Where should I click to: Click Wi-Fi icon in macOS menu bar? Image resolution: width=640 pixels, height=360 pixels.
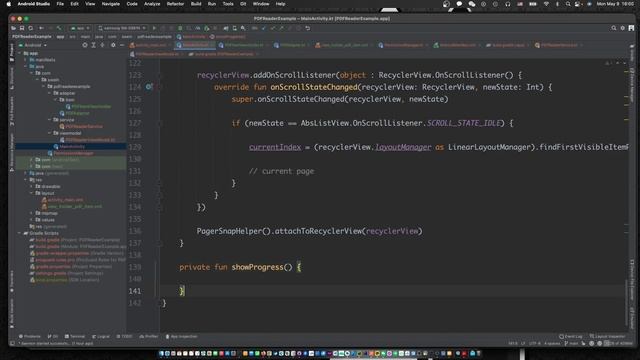pyautogui.click(x=546, y=4)
